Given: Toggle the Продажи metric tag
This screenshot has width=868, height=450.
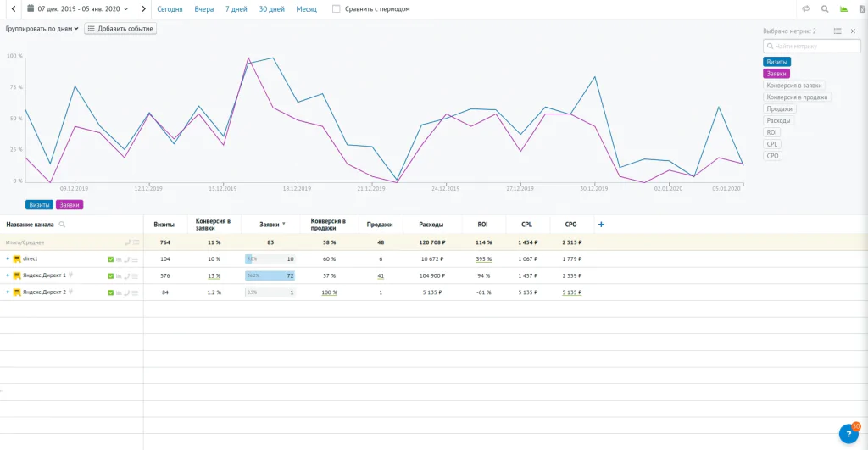Looking at the screenshot, I should [780, 109].
